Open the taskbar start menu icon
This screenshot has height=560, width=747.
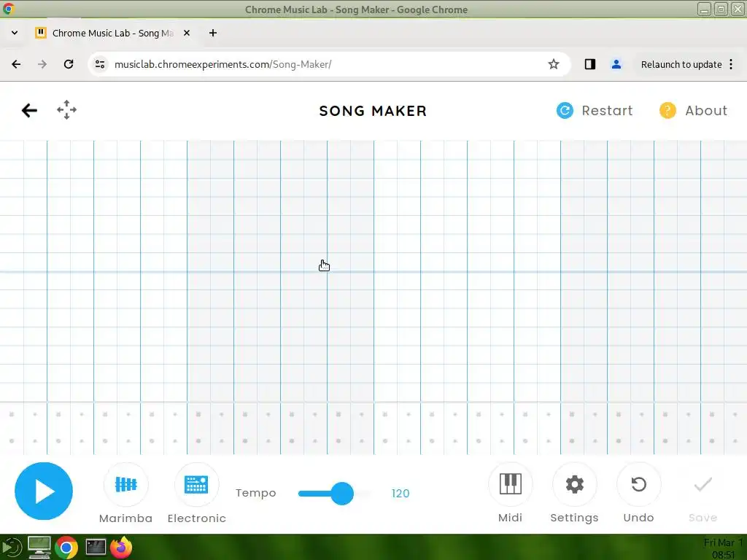tap(12, 547)
